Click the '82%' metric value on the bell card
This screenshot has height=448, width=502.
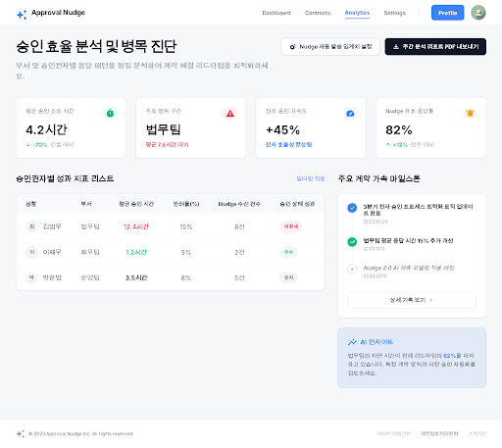click(399, 130)
